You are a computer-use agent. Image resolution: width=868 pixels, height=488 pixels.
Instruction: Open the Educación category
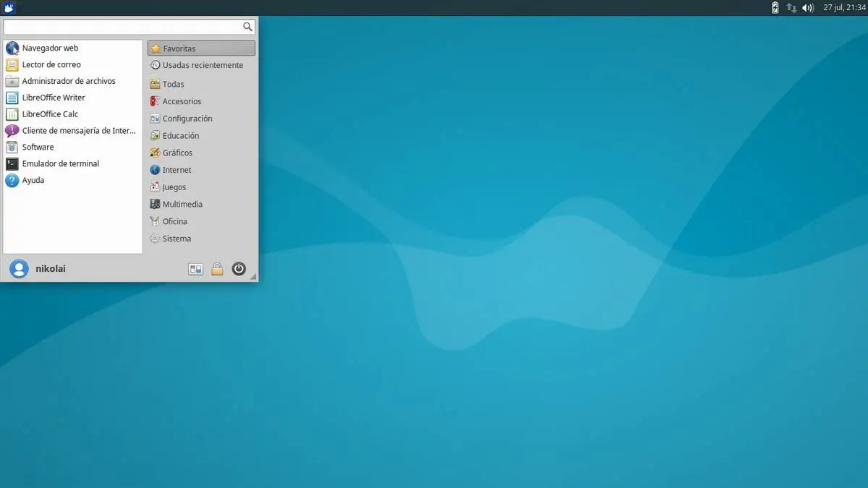click(201, 136)
